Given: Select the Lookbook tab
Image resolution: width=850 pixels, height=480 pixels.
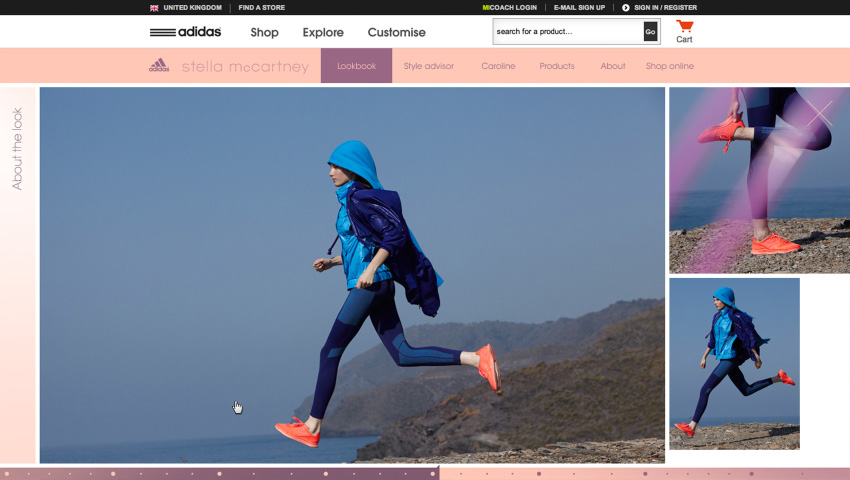Looking at the screenshot, I should click(356, 66).
